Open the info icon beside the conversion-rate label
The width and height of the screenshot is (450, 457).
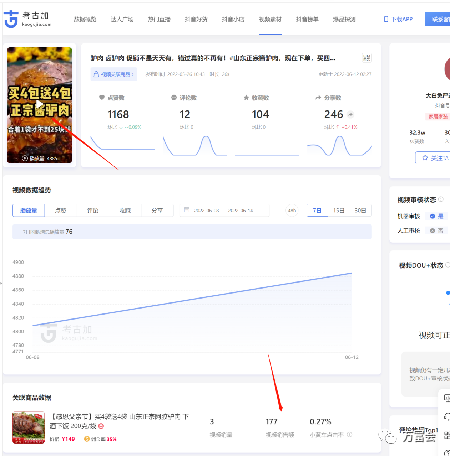(349, 435)
